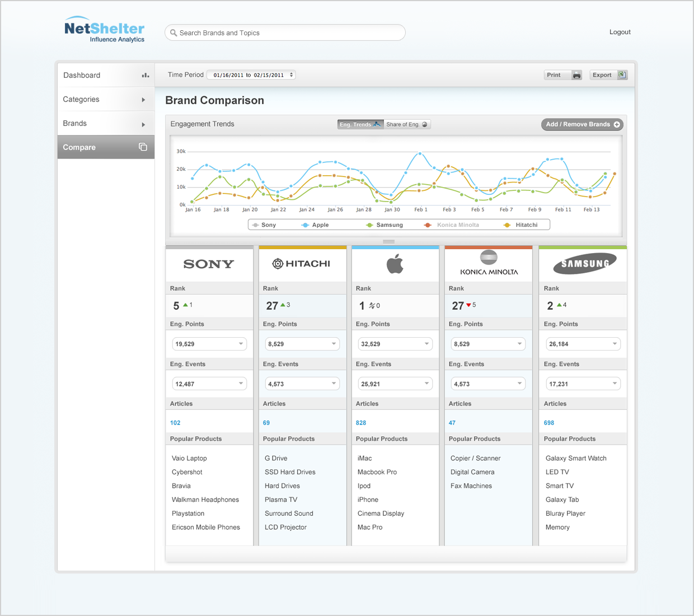The image size is (694, 616).
Task: Click SSD Hard Drives under Hitachi
Action: tap(290, 472)
